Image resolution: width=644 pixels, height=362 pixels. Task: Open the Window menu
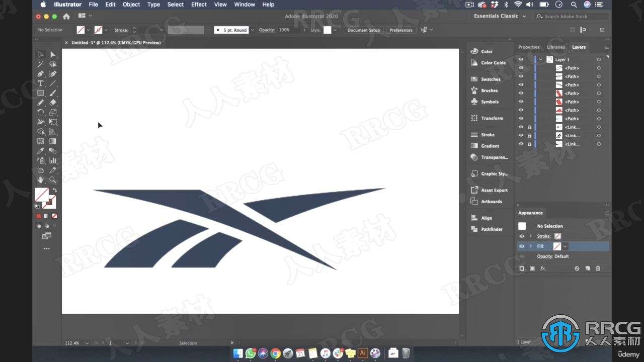point(245,5)
